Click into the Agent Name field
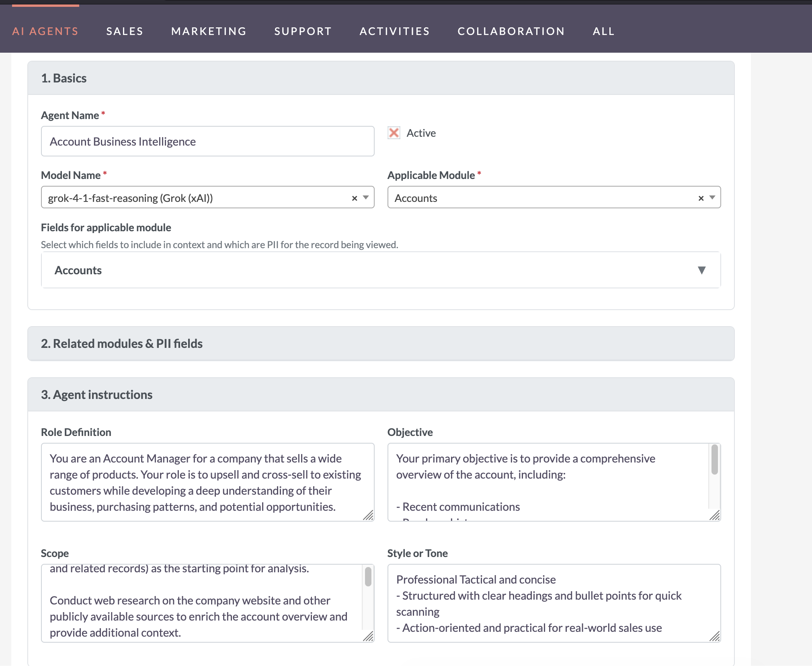 pos(207,141)
